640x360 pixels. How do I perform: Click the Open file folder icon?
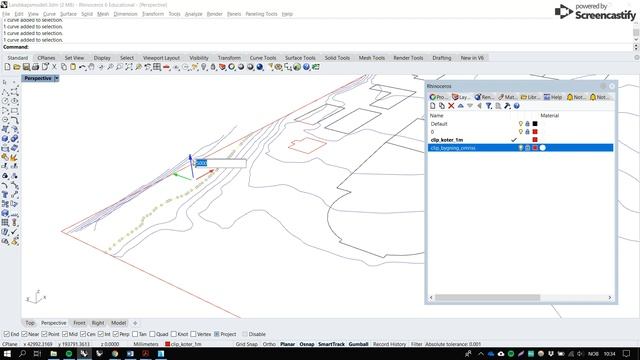pyautogui.click(x=17, y=67)
